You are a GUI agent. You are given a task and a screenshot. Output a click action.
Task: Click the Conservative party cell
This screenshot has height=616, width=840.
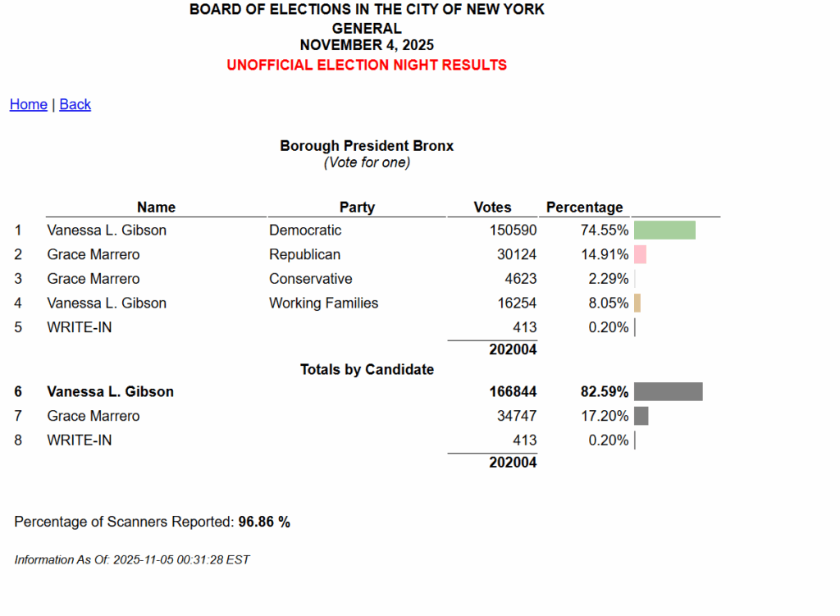click(310, 279)
